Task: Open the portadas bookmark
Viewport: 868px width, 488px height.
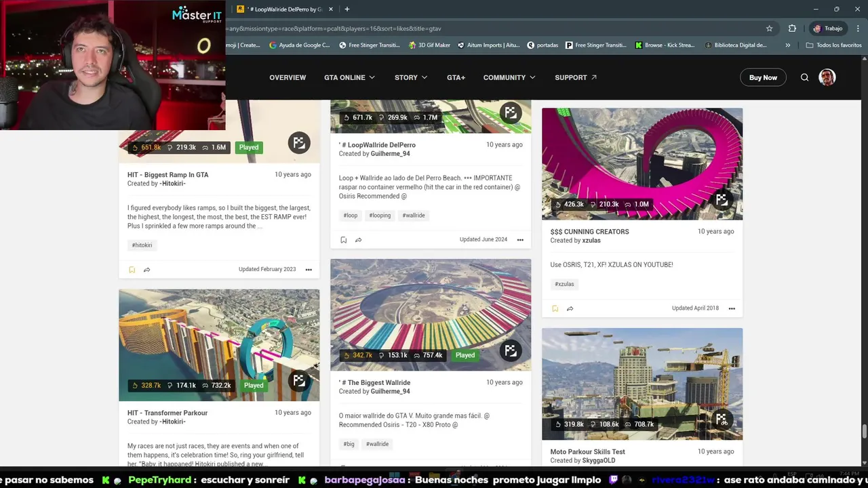Action: coord(542,45)
